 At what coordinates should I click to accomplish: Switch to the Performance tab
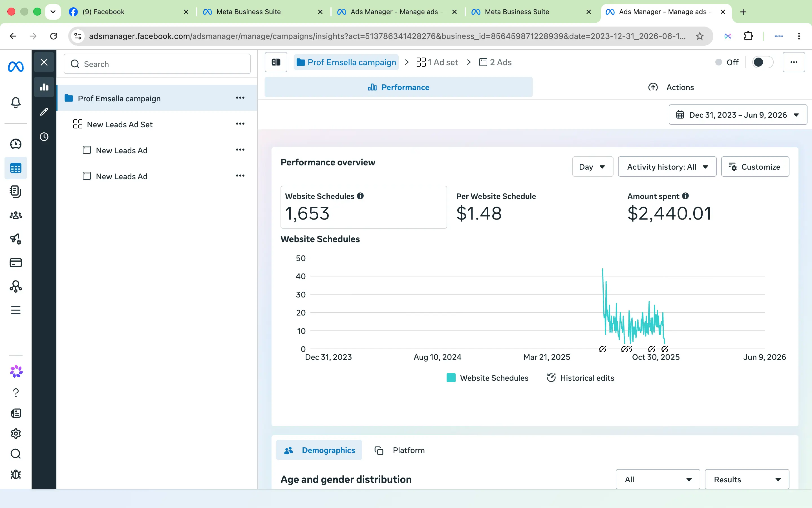point(398,87)
